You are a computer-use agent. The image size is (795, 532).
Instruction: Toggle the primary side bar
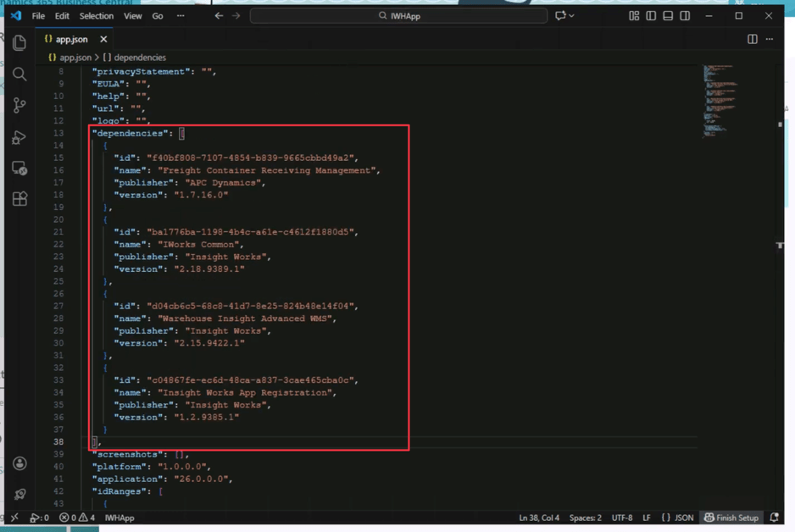pyautogui.click(x=651, y=16)
